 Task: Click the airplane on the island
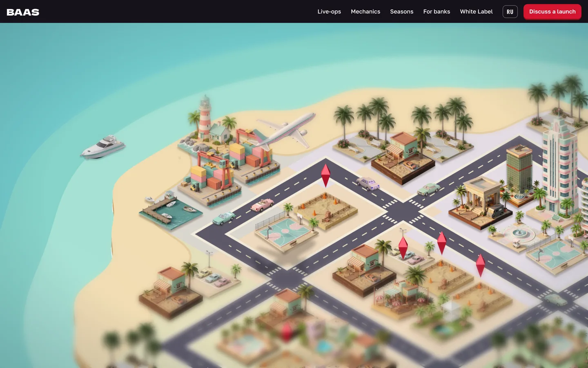pyautogui.click(x=286, y=130)
